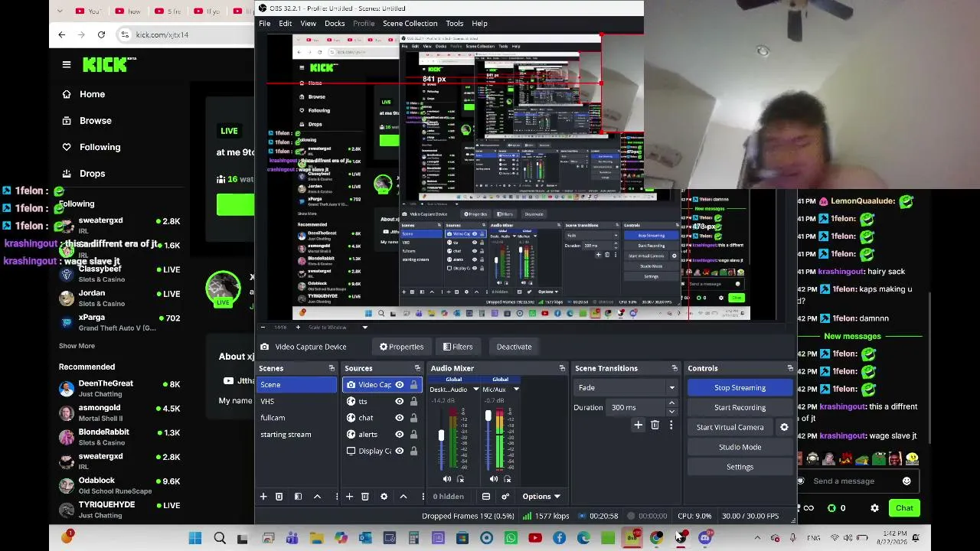Select the VHS scene
Viewport: 980px width, 551px height.
(x=296, y=402)
